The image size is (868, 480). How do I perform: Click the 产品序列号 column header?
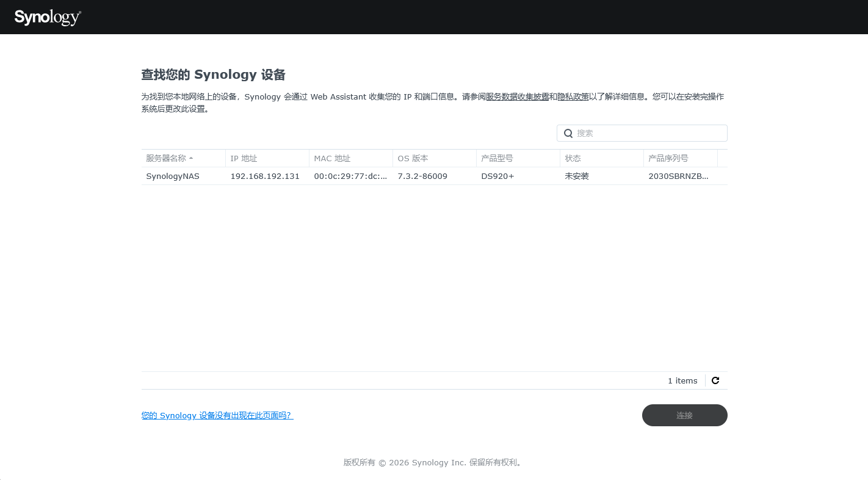coord(681,158)
